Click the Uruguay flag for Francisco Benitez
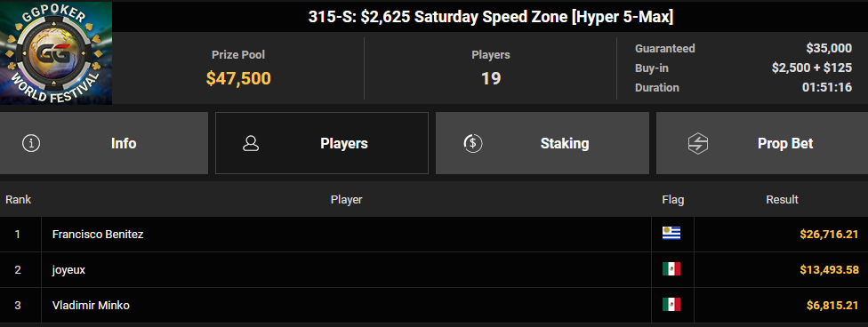This screenshot has width=868, height=327. pos(671,234)
